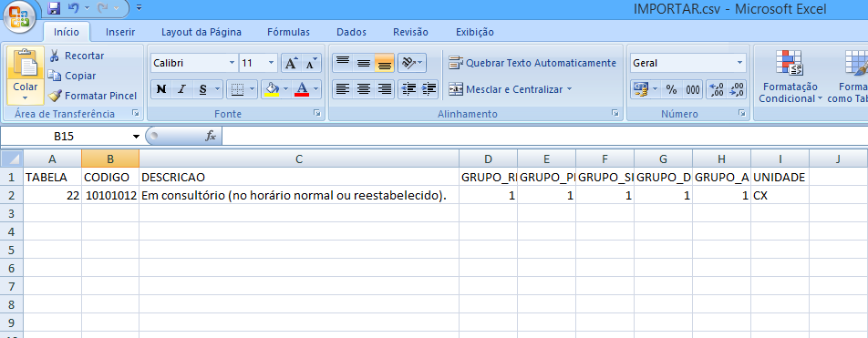Decrease decimal places

737,89
